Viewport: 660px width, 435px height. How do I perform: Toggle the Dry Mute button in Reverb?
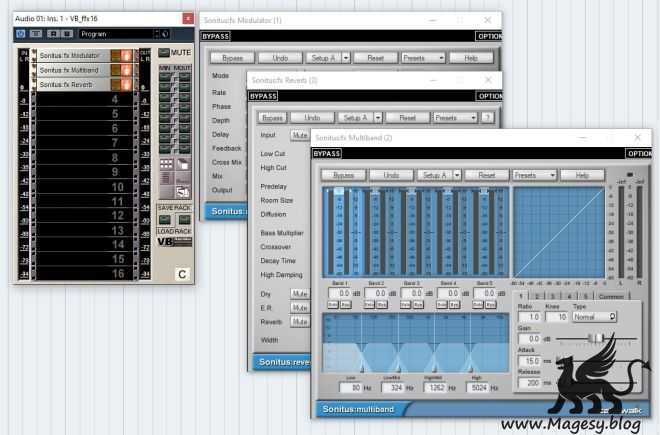pyautogui.click(x=300, y=294)
